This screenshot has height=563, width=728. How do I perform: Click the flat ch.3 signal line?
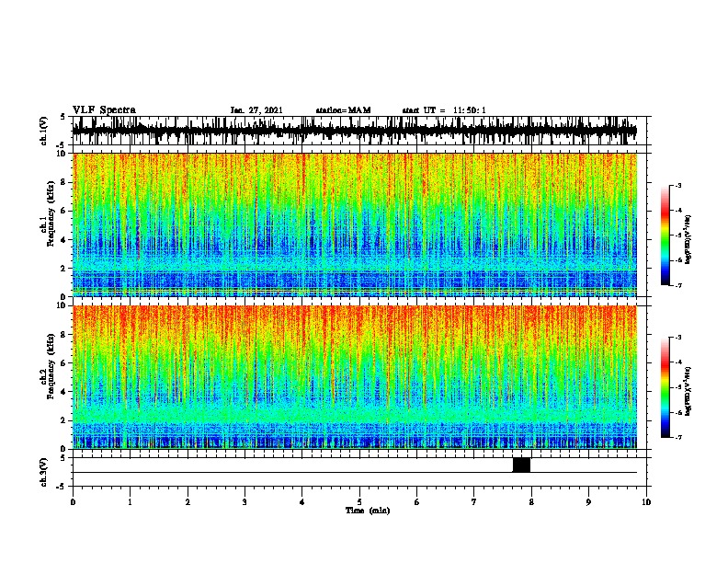pyautogui.click(x=355, y=473)
